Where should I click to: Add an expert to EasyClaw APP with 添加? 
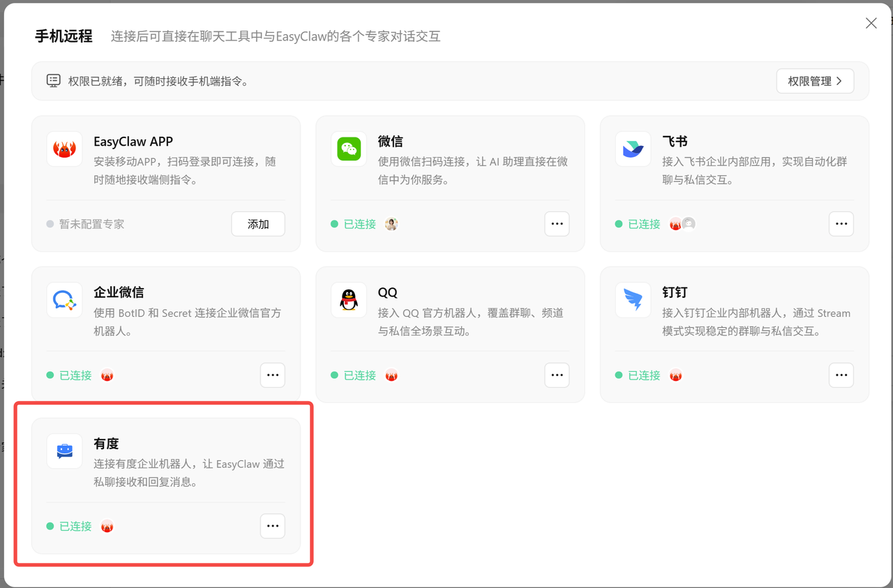click(258, 224)
